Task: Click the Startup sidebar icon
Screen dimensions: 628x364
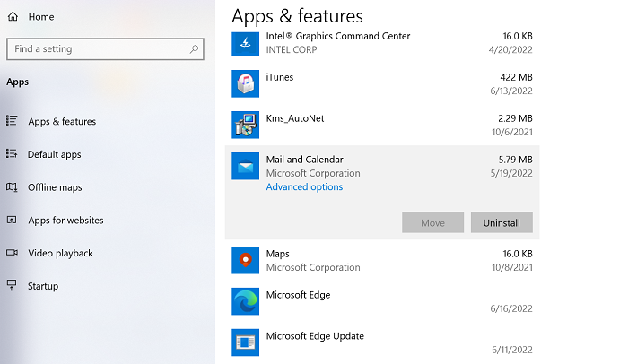Action: [x=12, y=285]
